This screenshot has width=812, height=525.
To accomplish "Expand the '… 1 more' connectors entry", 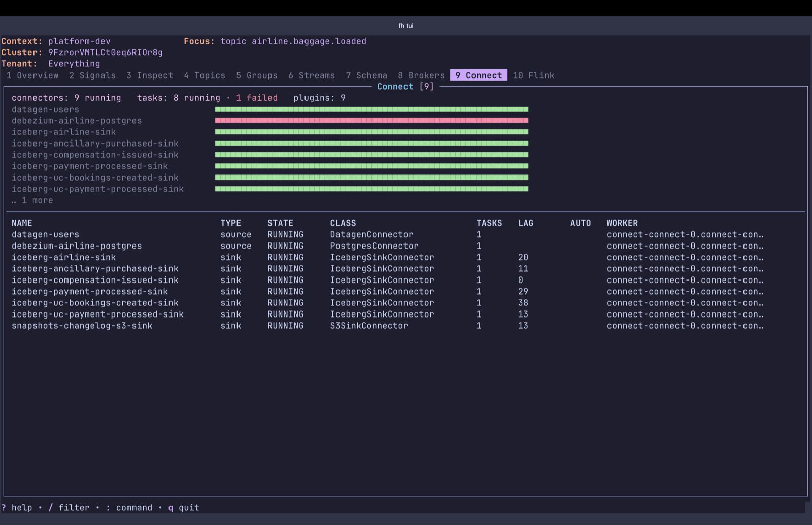I will click(x=32, y=200).
